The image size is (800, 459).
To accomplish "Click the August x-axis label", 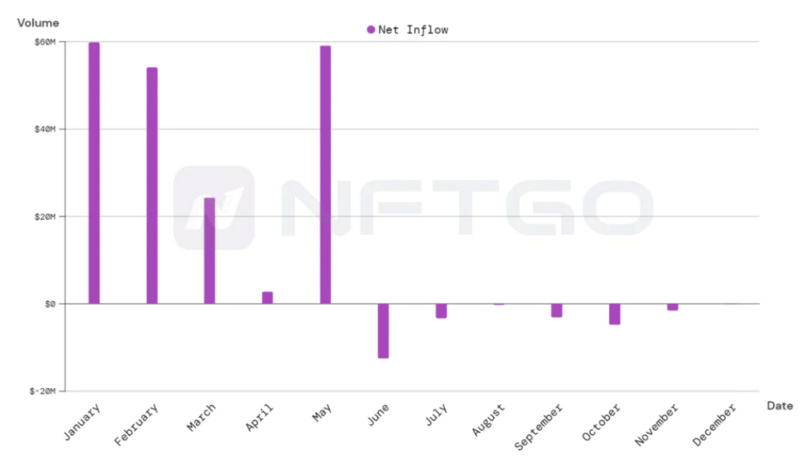I will point(488,421).
